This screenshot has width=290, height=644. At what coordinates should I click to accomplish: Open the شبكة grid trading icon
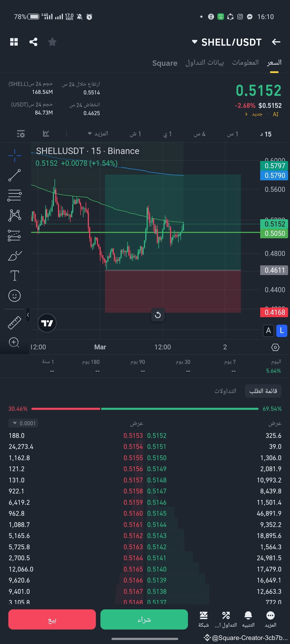click(204, 619)
